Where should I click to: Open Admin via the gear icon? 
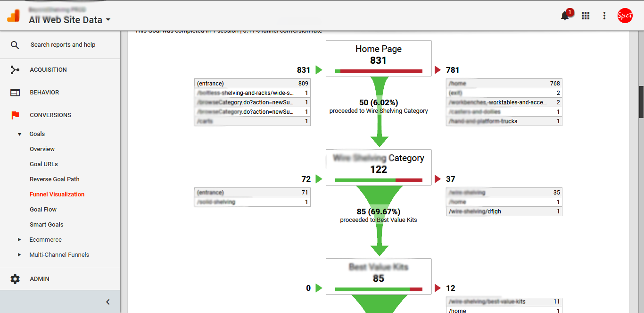coord(15,279)
